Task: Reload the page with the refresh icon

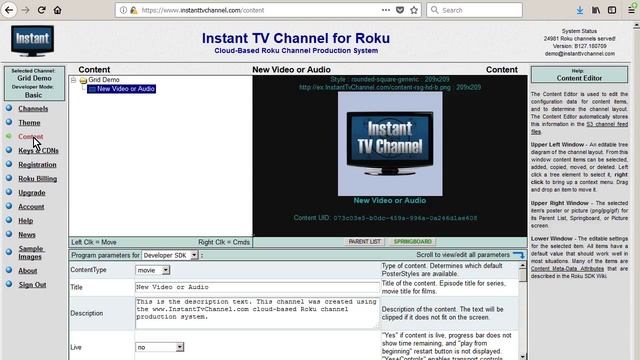Action: (x=41, y=10)
